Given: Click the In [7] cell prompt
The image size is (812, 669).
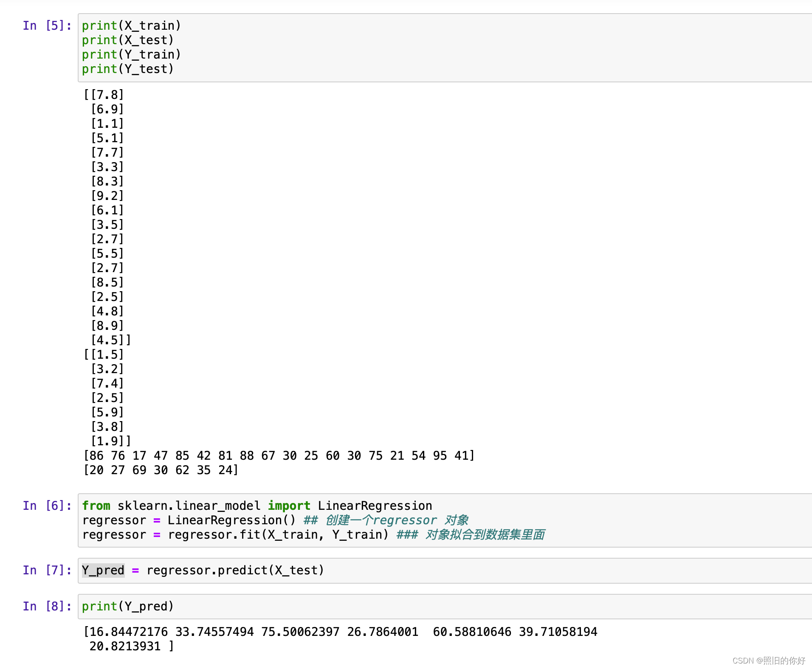Looking at the screenshot, I should click(47, 570).
